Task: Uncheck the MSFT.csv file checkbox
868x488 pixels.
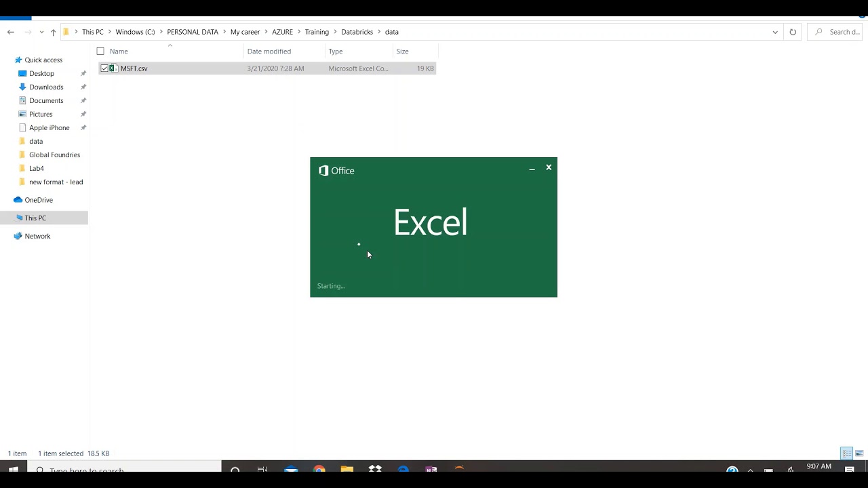Action: 104,68
